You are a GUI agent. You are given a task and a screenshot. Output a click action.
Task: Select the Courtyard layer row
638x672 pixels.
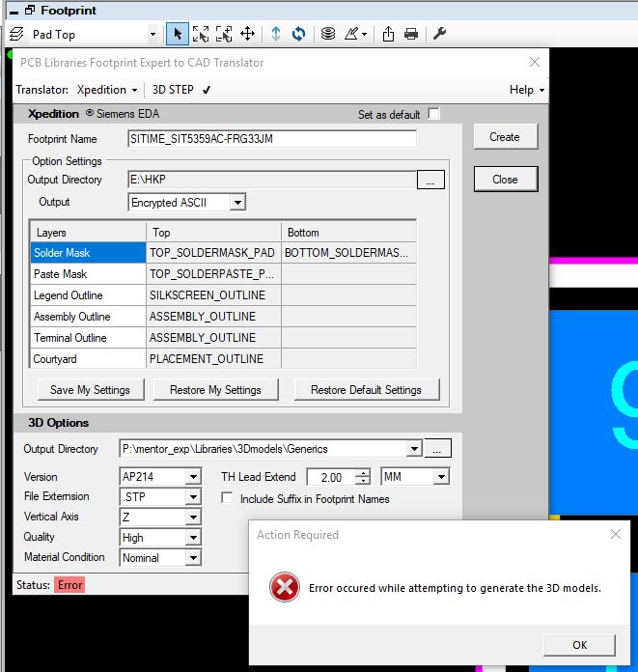(x=88, y=359)
